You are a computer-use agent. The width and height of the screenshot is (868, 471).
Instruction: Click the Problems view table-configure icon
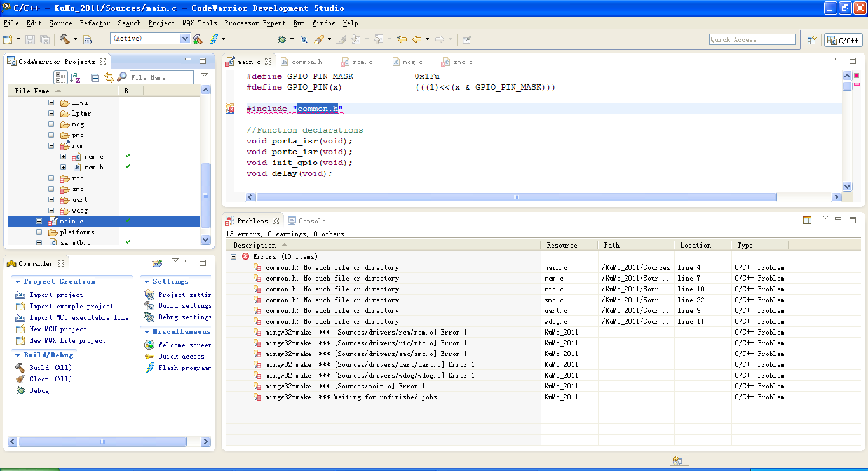pyautogui.click(x=807, y=220)
